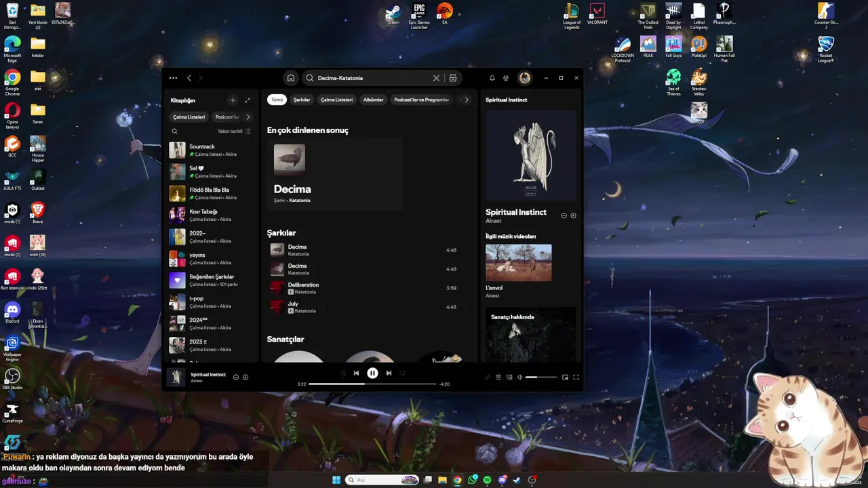This screenshot has height=488, width=868.
Task: Open Friend Activity icon in Spotify header
Action: point(506,78)
